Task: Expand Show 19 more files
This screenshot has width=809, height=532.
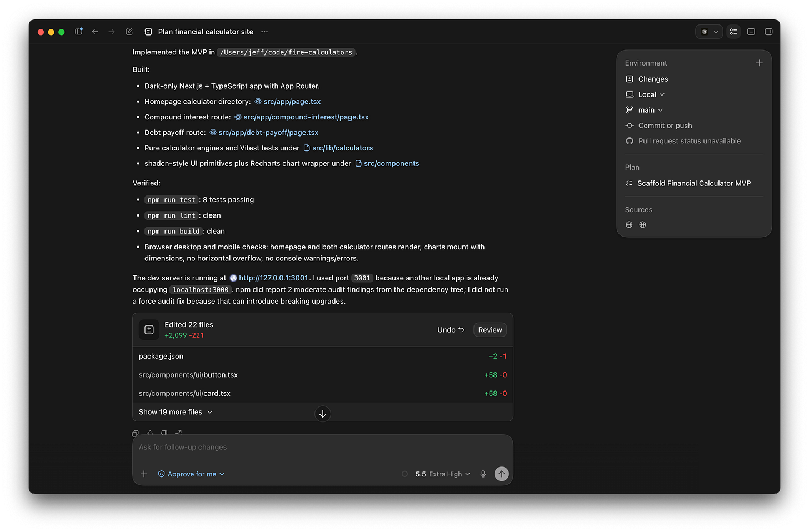Action: tap(176, 412)
